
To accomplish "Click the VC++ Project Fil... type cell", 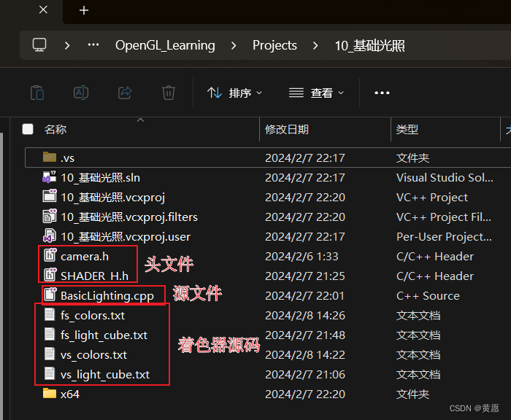I will (x=444, y=217).
